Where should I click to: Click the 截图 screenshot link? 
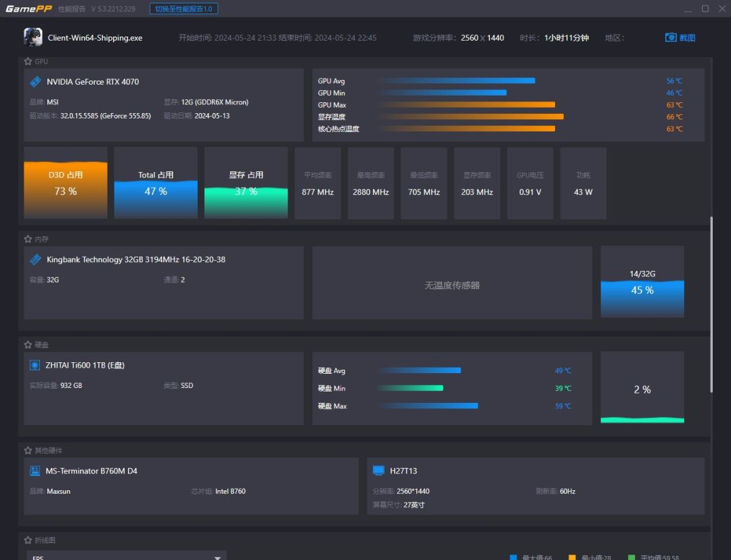click(x=687, y=38)
